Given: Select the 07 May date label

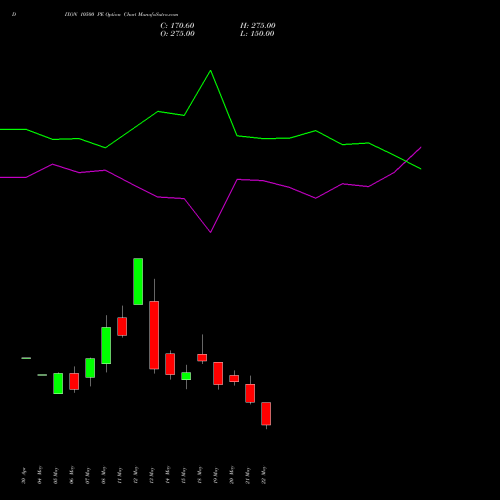Looking at the screenshot, I should pyautogui.click(x=88, y=475).
